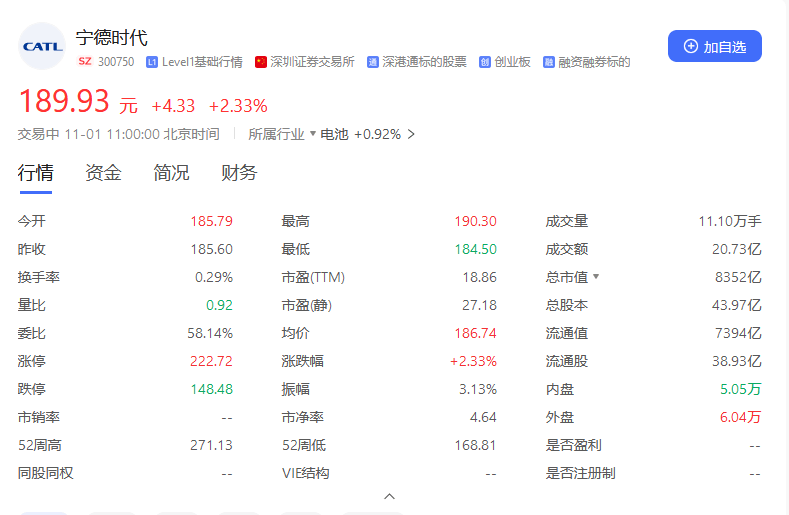789x515 pixels.
Task: Switch to the 资金 tab
Action: click(103, 173)
